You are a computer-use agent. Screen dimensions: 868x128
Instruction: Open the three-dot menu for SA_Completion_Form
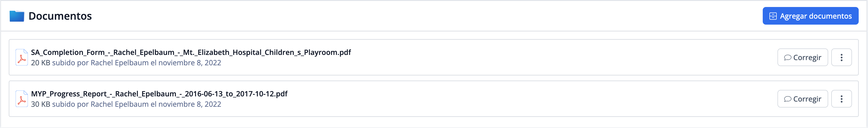(841, 58)
